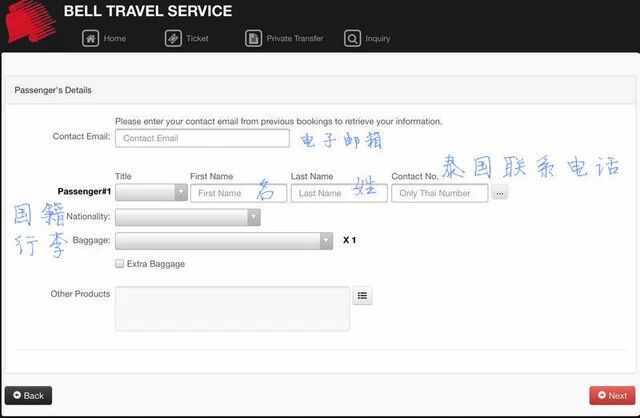Click the Extra Baggage label text
The height and width of the screenshot is (418, 640).
click(x=156, y=264)
